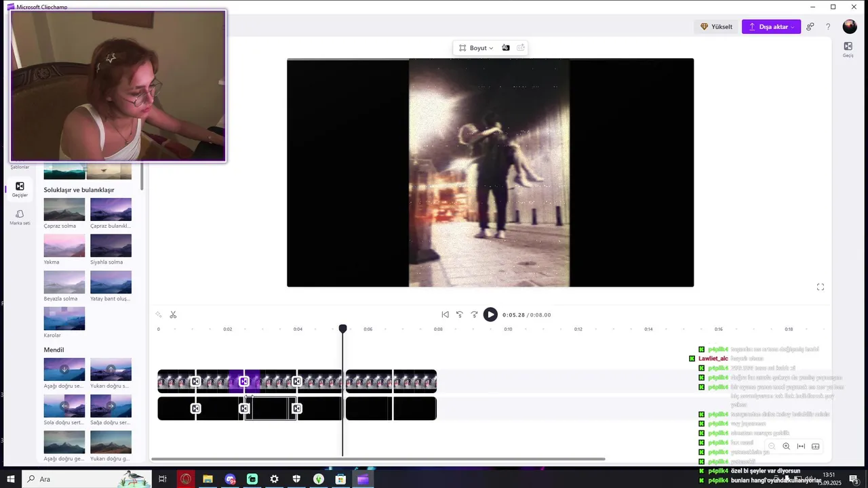Open File Explorer from the taskbar

(208, 479)
